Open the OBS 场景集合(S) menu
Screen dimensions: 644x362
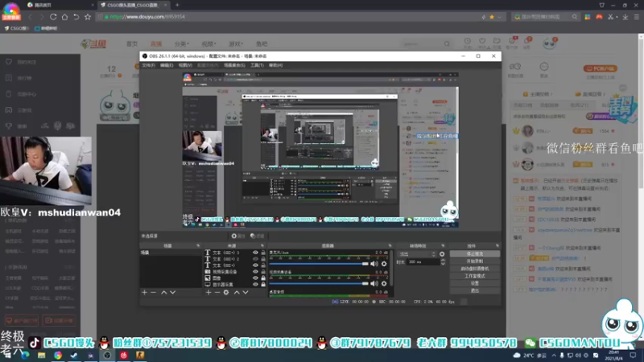coord(234,65)
